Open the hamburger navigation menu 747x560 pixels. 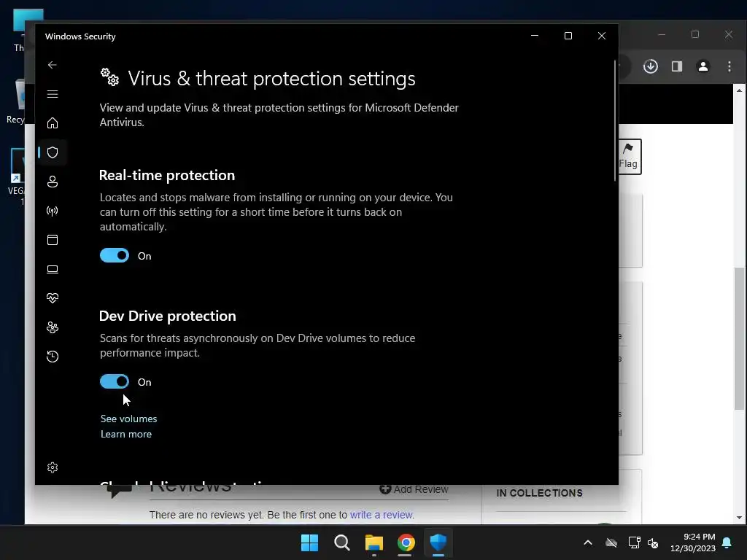tap(53, 94)
